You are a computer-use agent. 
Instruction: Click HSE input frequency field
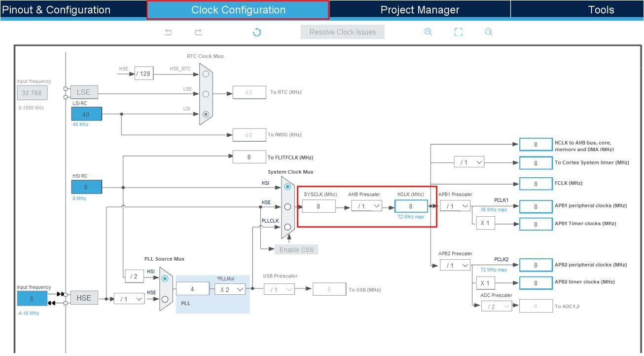tap(32, 298)
